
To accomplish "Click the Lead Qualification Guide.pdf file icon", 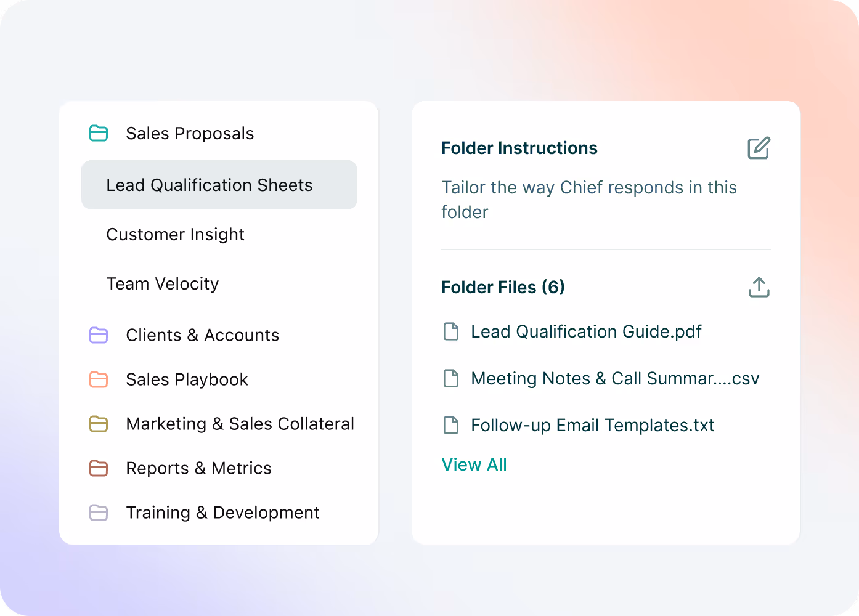I will click(451, 331).
